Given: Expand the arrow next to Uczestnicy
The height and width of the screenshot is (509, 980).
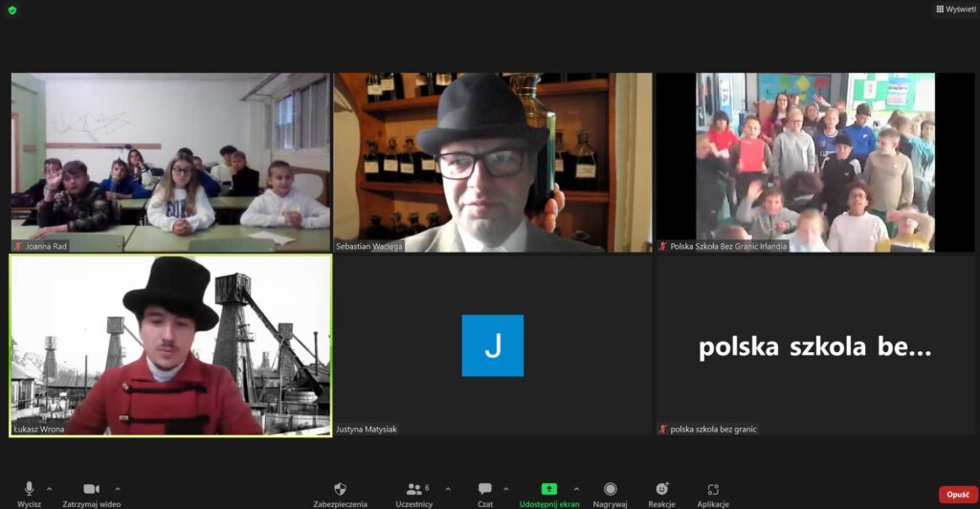Looking at the screenshot, I should [448, 488].
